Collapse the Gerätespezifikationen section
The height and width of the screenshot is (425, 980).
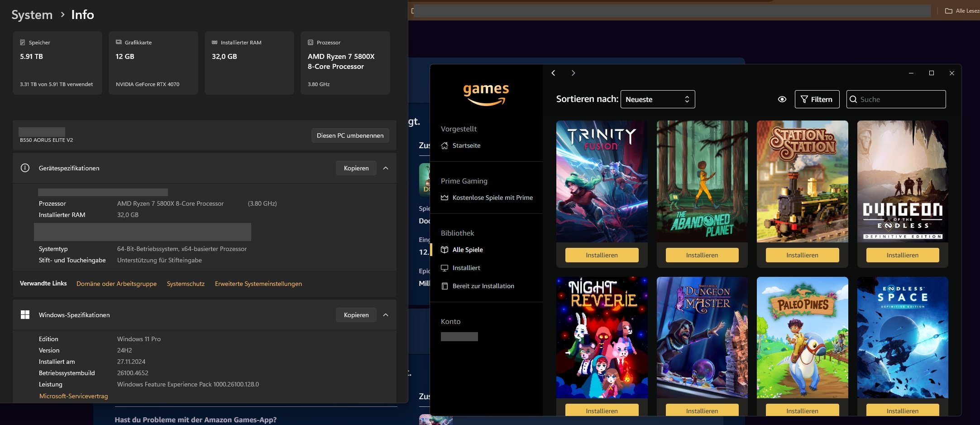[386, 168]
